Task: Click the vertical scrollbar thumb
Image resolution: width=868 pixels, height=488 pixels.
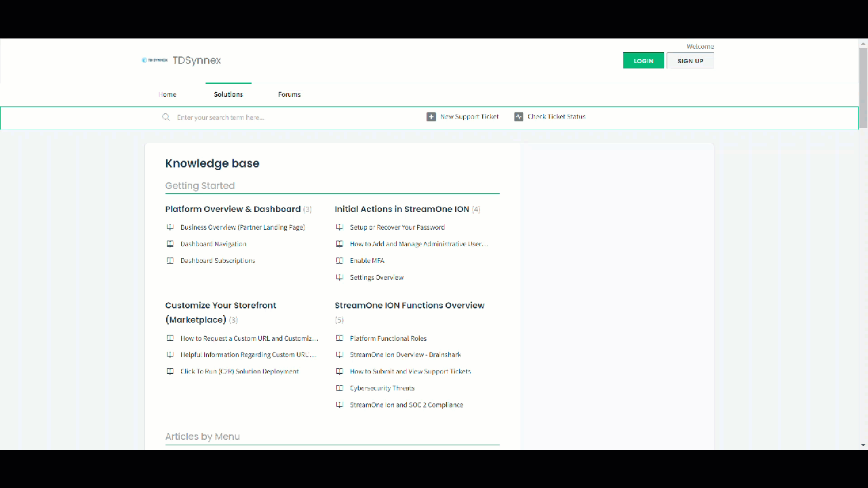Action: tap(863, 87)
